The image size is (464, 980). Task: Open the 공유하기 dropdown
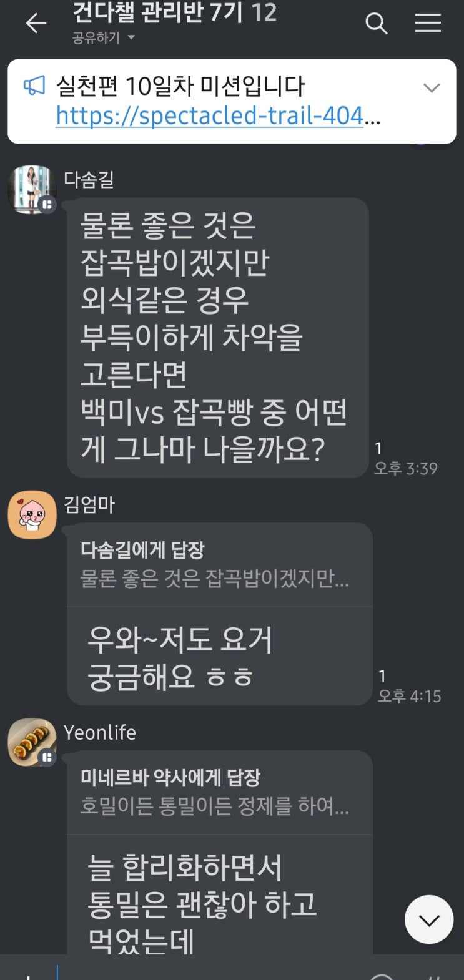coord(104,38)
